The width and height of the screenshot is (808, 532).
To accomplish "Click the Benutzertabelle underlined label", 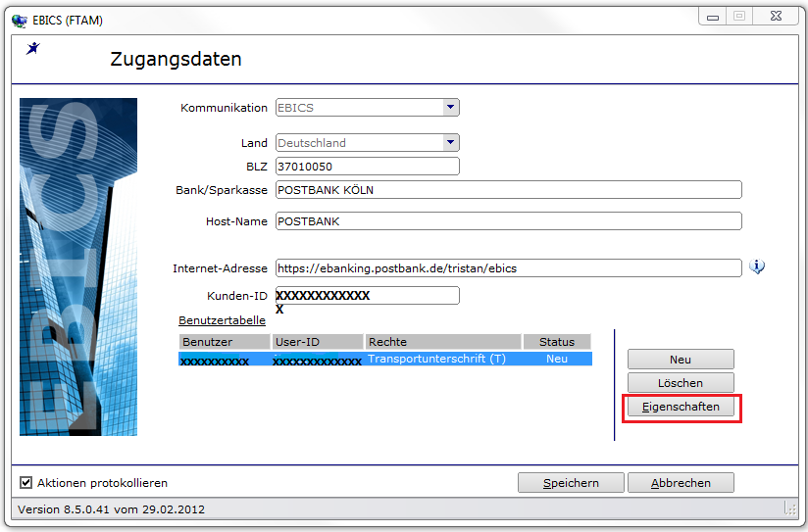I will coord(222,320).
